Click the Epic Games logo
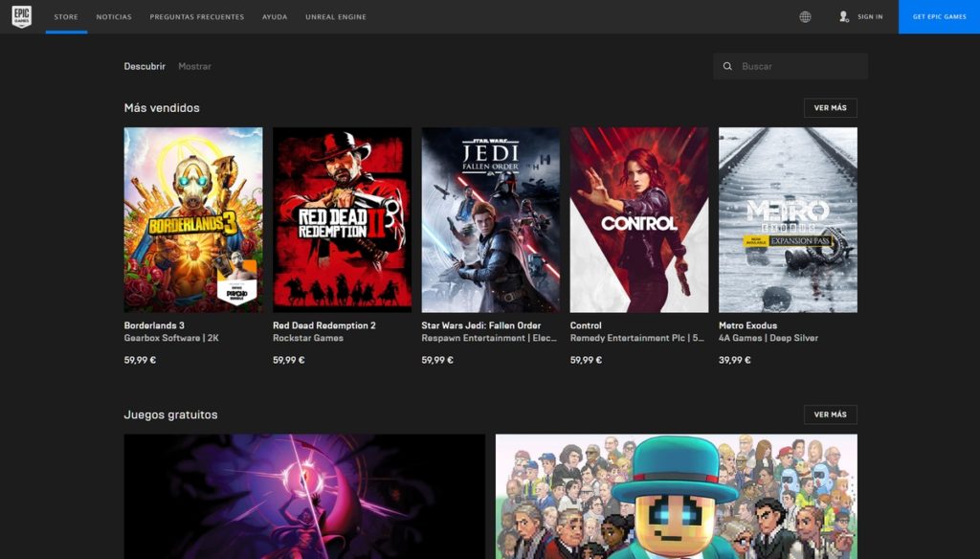Image resolution: width=980 pixels, height=559 pixels. point(21,16)
